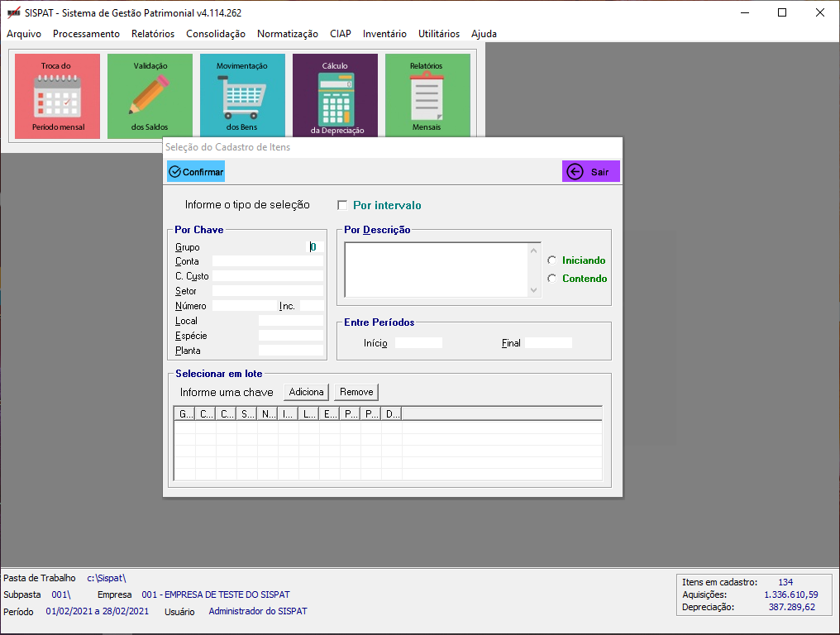Open Validação dos Saldos pencil icon
The width and height of the screenshot is (840, 635).
(150, 97)
